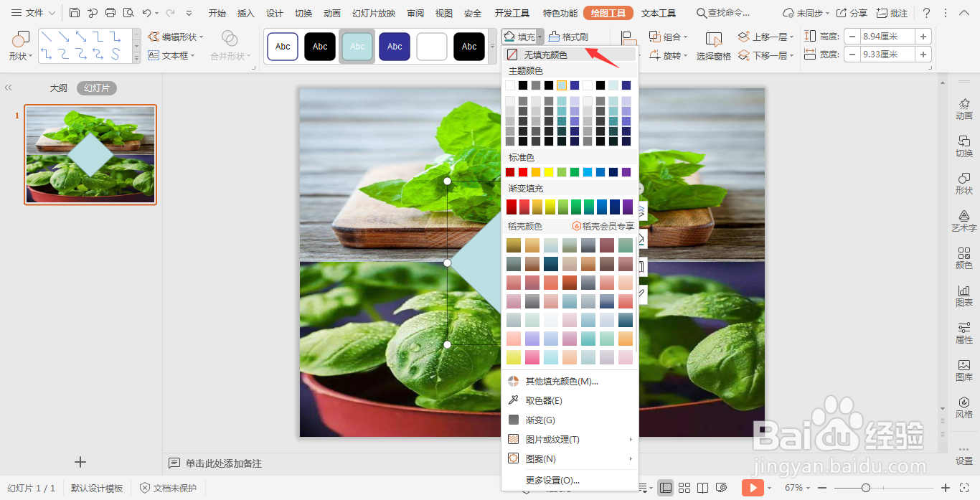Open the Fill (填充) dropdown arrow
980x500 pixels.
pos(540,37)
